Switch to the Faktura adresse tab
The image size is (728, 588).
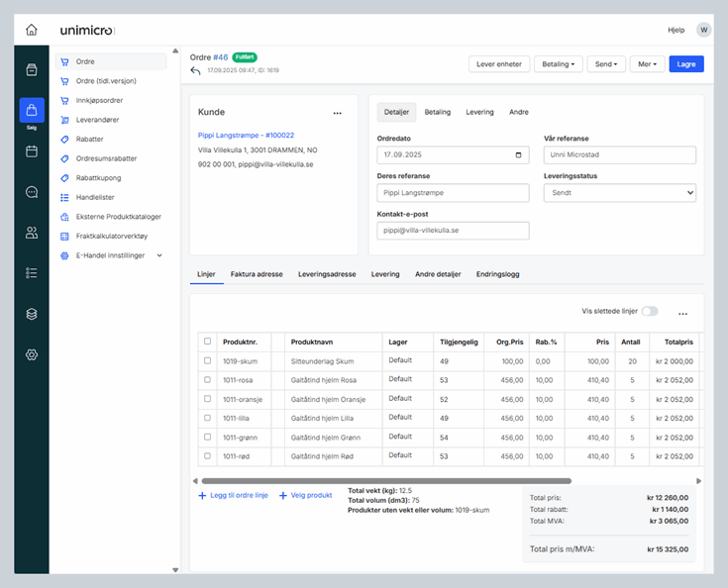click(x=257, y=274)
